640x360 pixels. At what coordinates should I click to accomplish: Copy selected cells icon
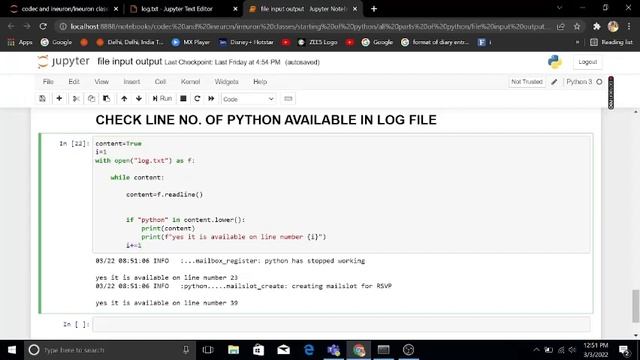[x=91, y=99]
